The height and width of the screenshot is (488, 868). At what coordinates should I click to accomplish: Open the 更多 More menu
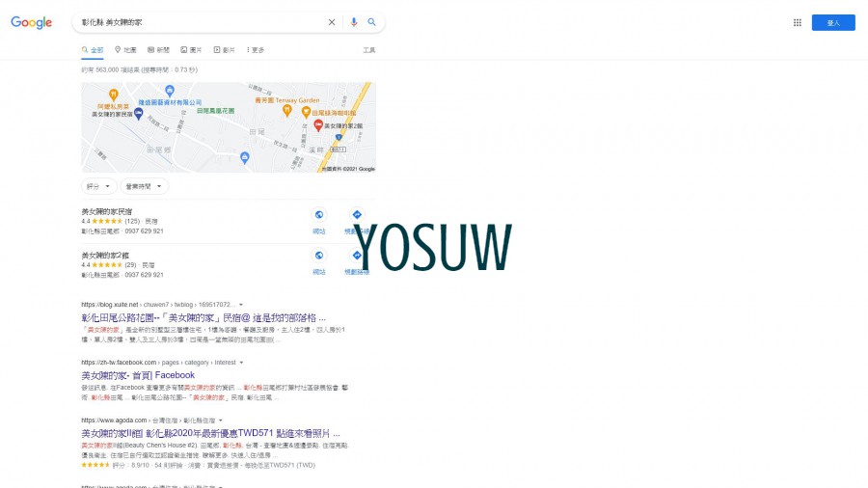(x=256, y=50)
